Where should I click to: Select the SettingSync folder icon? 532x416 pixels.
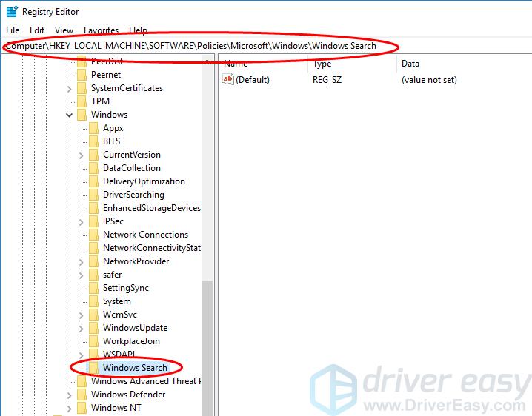click(x=93, y=288)
